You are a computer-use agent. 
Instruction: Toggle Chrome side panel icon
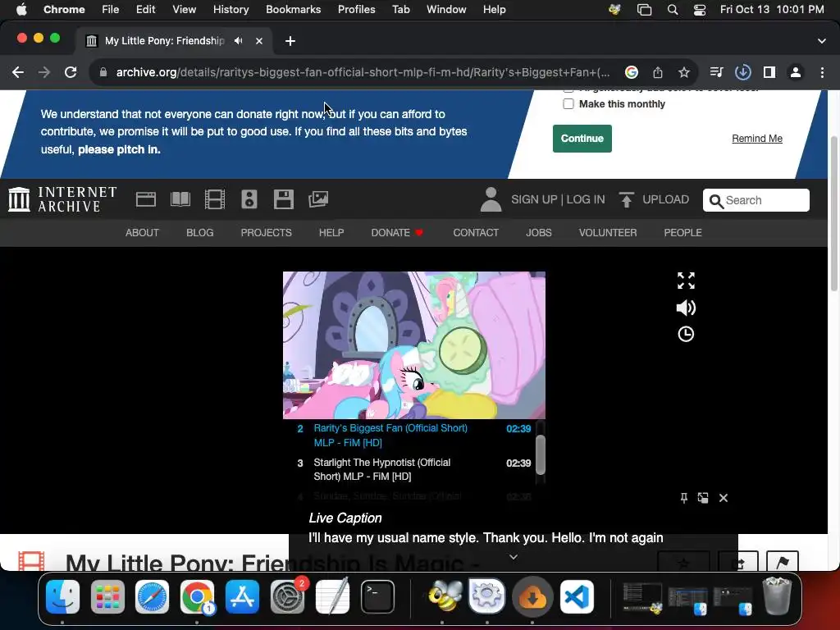pyautogui.click(x=769, y=72)
